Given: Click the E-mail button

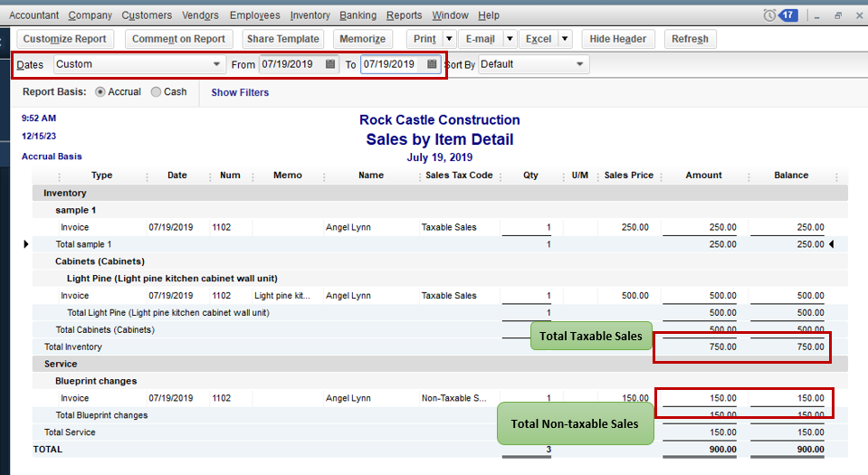Looking at the screenshot, I should pos(480,39).
